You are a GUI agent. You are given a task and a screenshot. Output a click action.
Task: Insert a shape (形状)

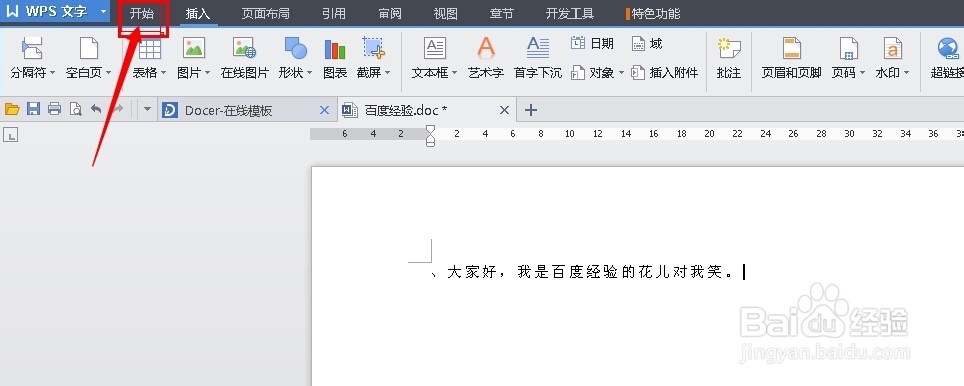(295, 58)
